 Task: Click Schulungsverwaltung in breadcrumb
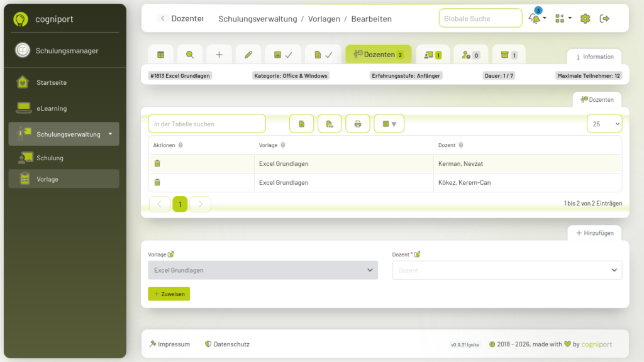[257, 19]
